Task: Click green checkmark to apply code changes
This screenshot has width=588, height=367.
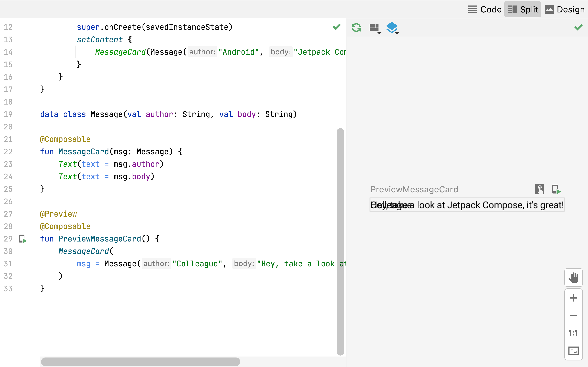Action: click(336, 27)
